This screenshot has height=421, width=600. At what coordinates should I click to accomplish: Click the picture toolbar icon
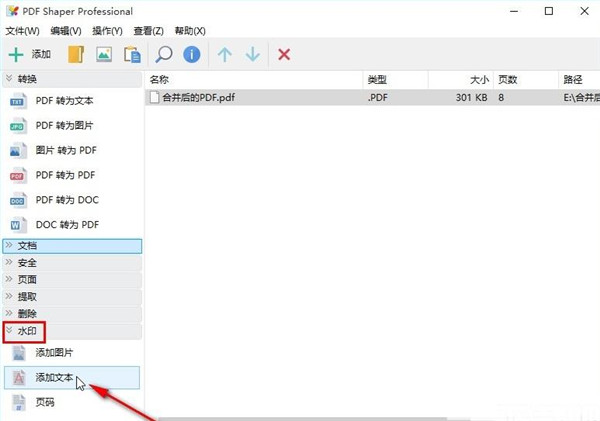coord(104,54)
